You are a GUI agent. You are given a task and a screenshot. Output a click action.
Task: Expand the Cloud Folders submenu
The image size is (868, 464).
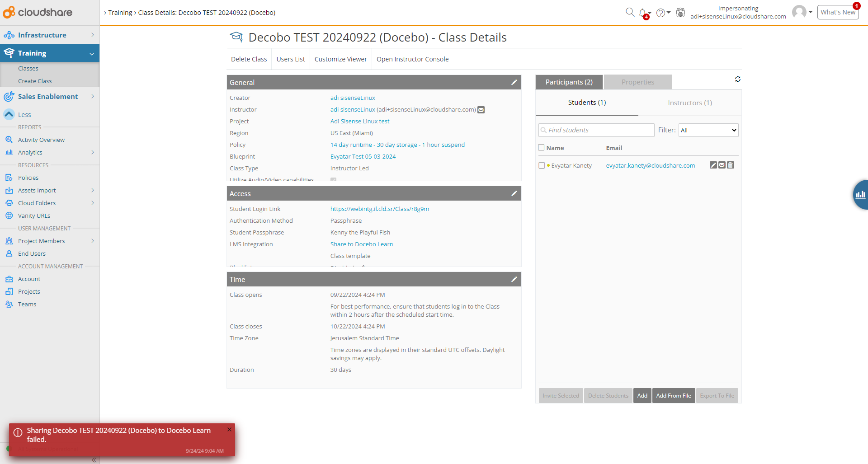[92, 203]
